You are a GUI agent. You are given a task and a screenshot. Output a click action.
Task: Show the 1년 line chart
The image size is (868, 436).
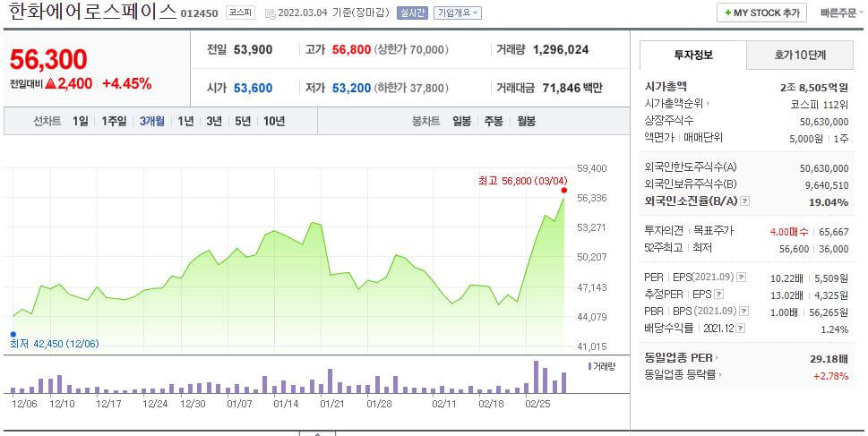click(x=185, y=121)
